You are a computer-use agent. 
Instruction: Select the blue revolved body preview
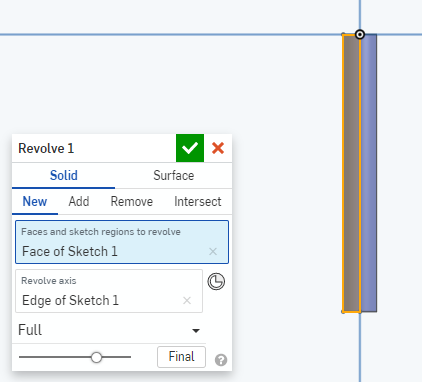pos(369,173)
